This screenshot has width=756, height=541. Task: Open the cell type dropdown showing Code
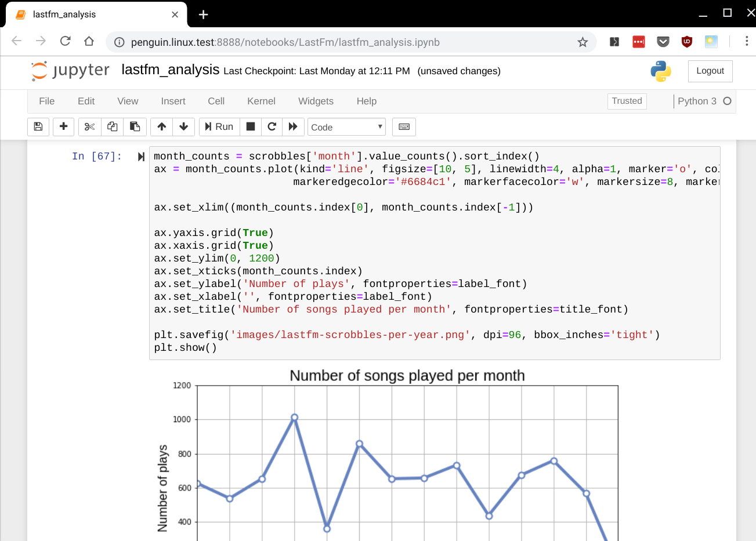tap(346, 126)
